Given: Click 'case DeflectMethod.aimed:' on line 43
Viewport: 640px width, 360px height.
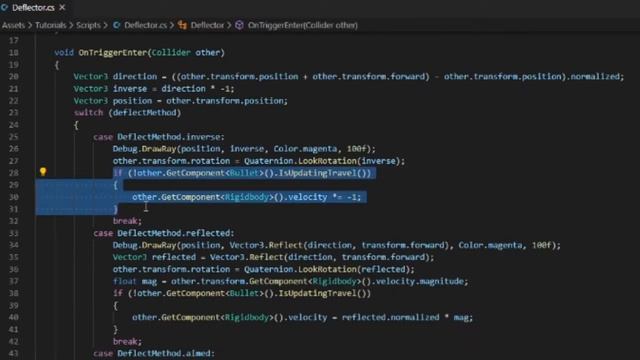Looking at the screenshot, I should click(154, 353).
